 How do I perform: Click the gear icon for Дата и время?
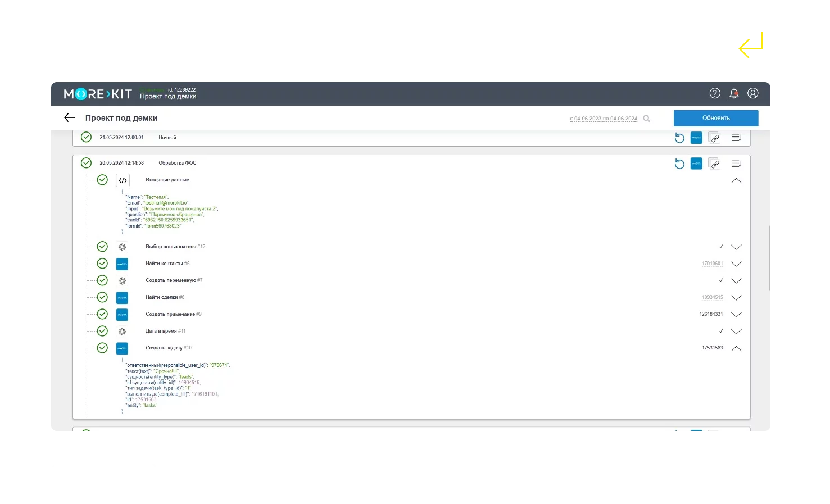pos(122,331)
